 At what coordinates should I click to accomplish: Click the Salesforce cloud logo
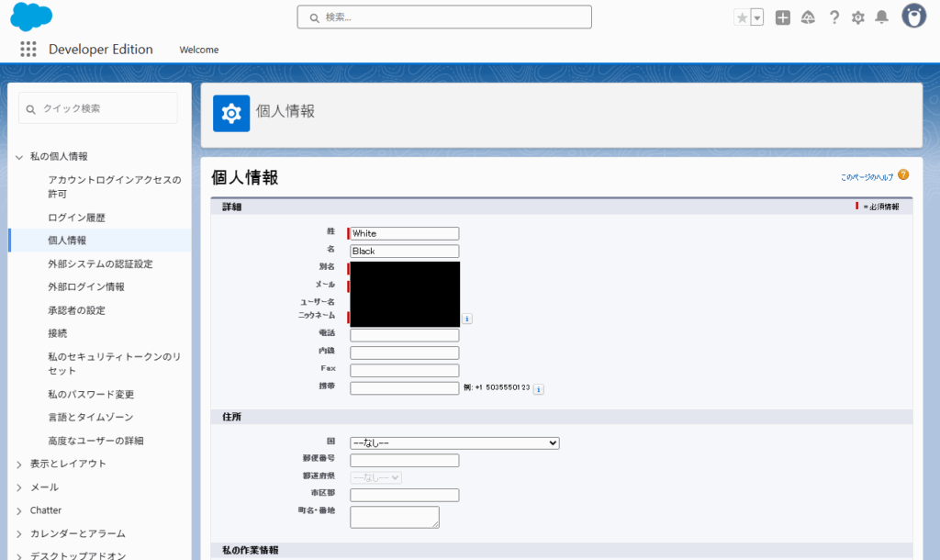(31, 17)
